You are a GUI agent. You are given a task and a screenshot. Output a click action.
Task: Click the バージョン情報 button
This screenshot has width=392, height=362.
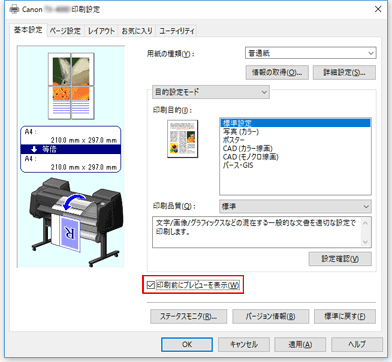(271, 316)
